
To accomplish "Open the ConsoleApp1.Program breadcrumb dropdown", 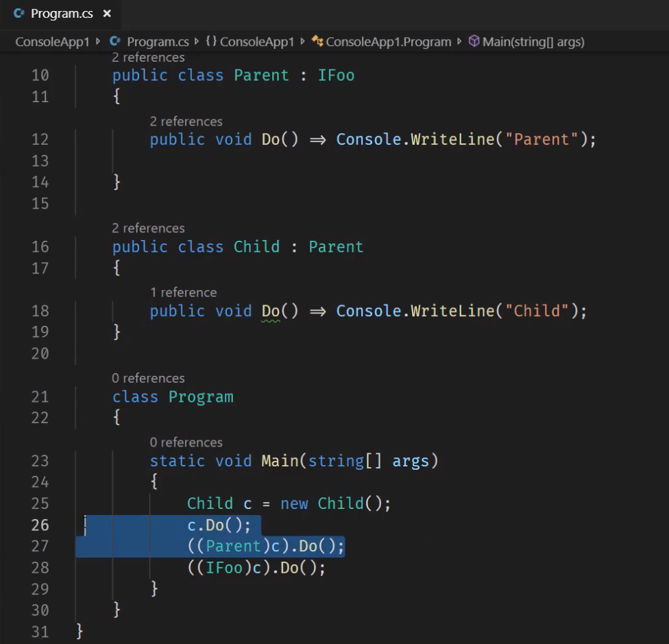I will pyautogui.click(x=388, y=42).
